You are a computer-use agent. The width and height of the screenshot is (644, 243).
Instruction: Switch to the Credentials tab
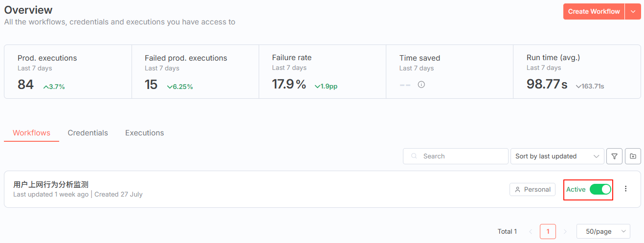click(88, 133)
